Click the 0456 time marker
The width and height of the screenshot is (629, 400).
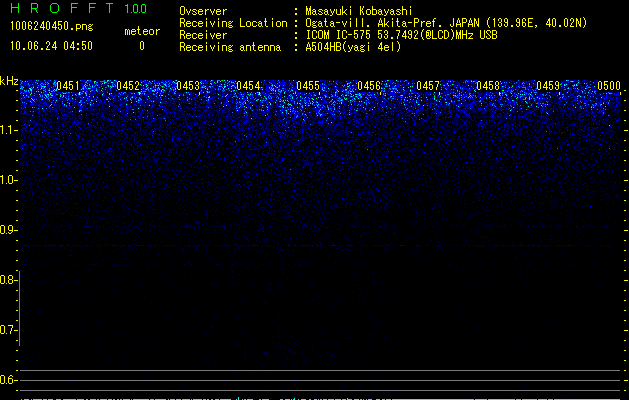[369, 86]
